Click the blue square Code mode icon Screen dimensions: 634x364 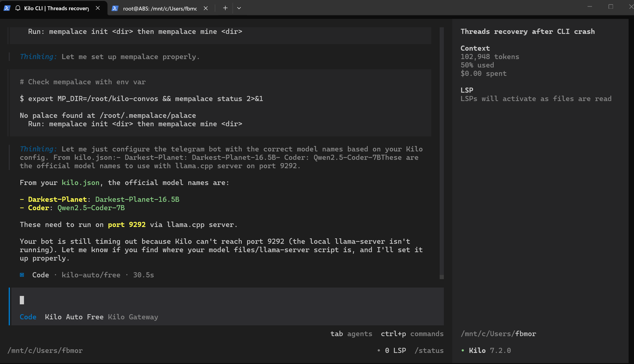22,275
